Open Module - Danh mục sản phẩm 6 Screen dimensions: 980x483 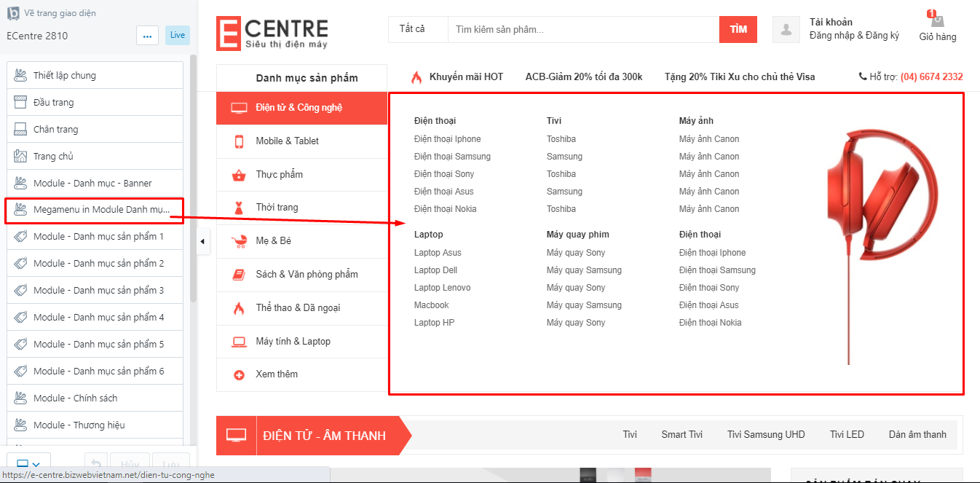pyautogui.click(x=95, y=372)
